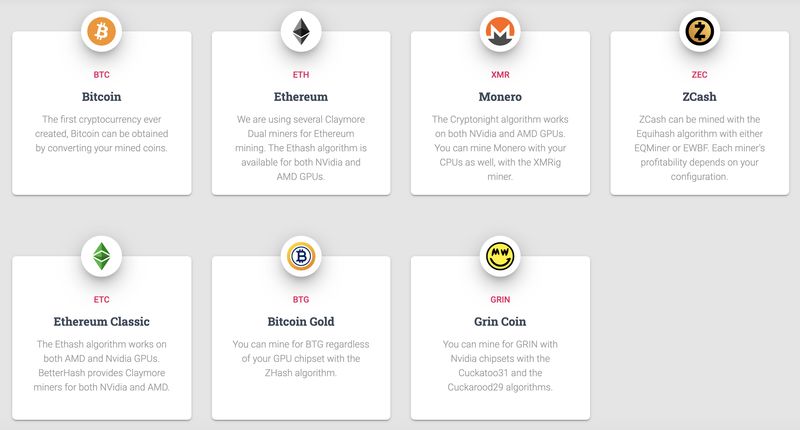Click the ZCash Equihash description text
Viewport: 800px width, 430px height.
click(700, 148)
